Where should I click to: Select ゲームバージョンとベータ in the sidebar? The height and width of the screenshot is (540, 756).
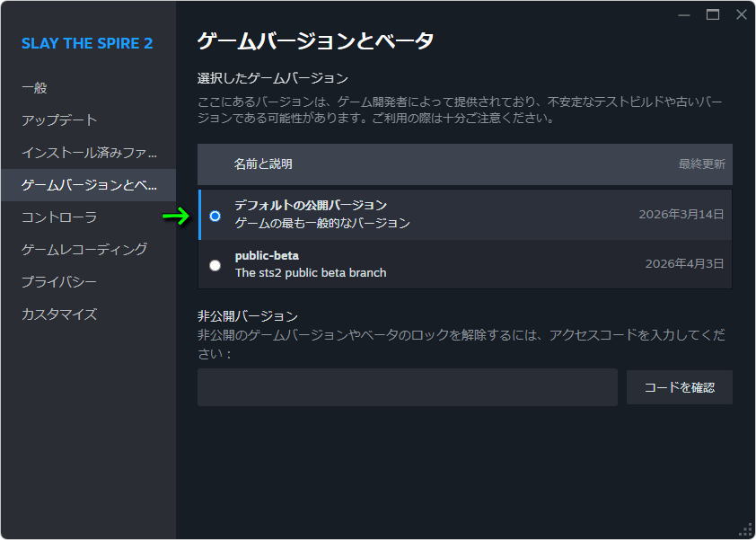(x=89, y=185)
